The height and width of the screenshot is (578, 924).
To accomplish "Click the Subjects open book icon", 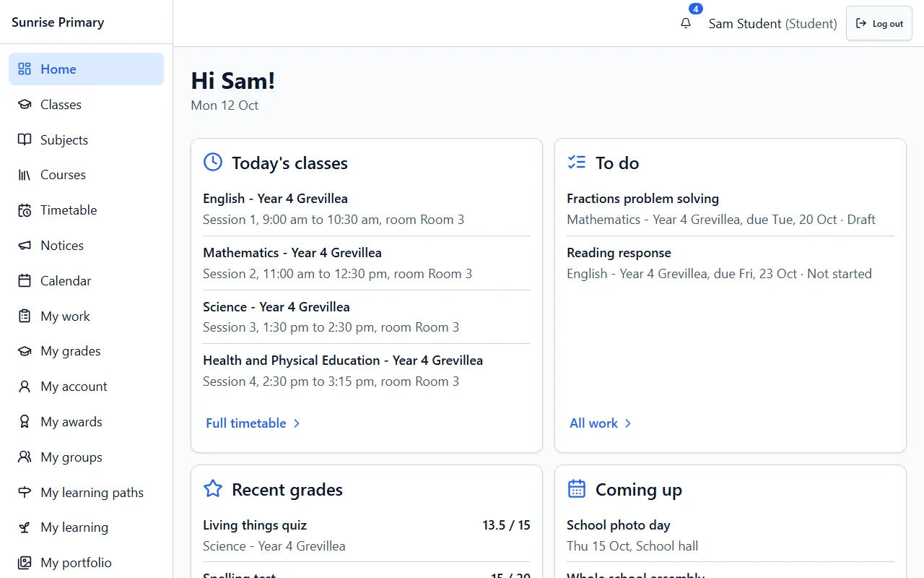I will click(x=25, y=140).
